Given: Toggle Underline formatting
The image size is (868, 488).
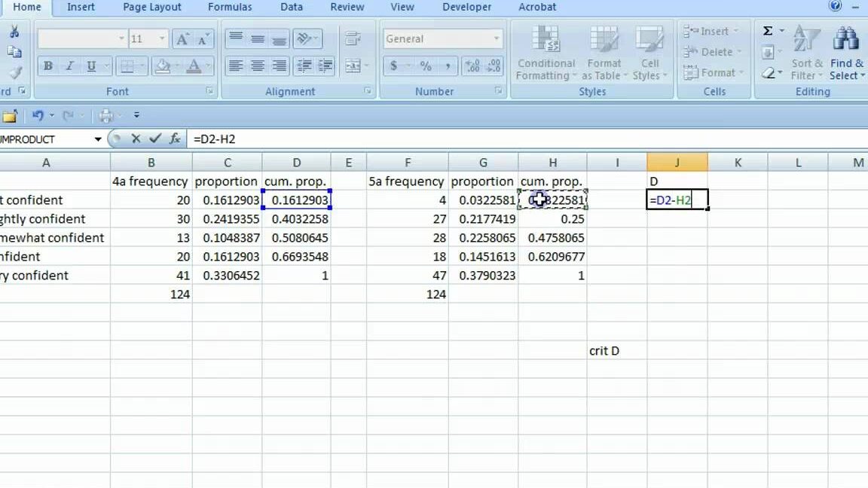Looking at the screenshot, I should click(x=91, y=66).
